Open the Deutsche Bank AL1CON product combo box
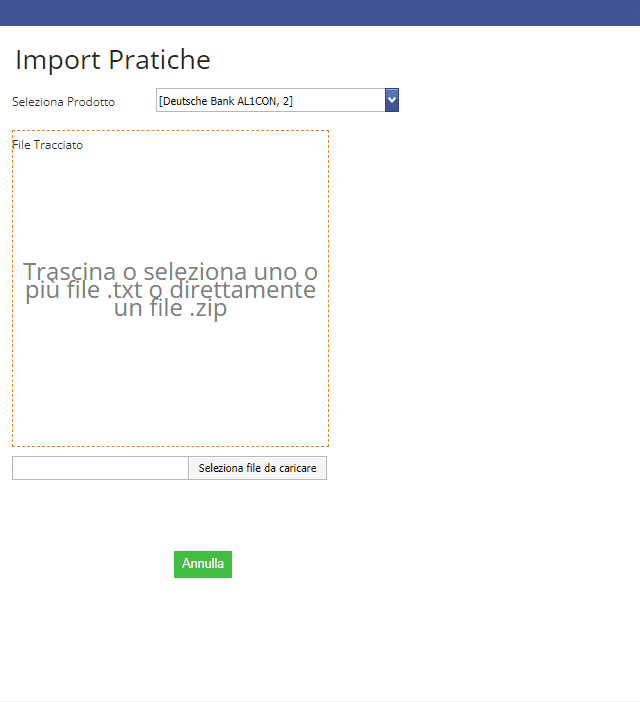This screenshot has height=702, width=640. [270, 100]
